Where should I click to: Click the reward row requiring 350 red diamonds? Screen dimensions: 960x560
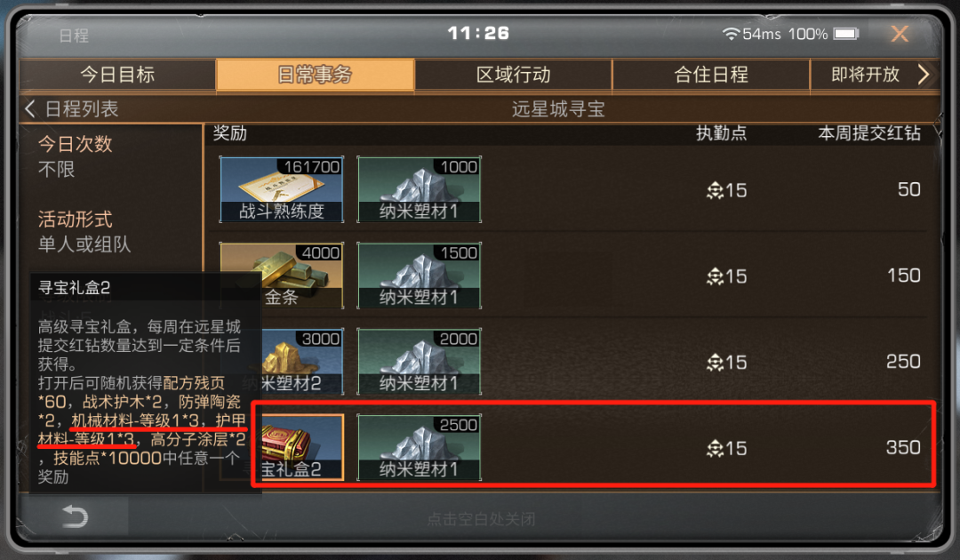(593, 444)
